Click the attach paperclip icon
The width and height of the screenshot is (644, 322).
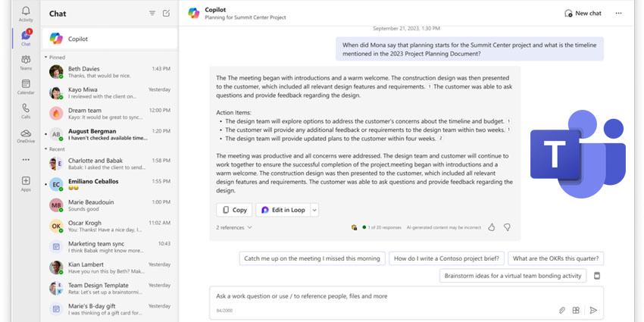click(562, 310)
